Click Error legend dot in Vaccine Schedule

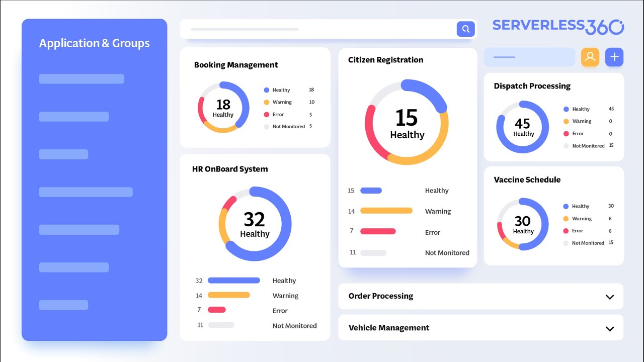(x=566, y=231)
